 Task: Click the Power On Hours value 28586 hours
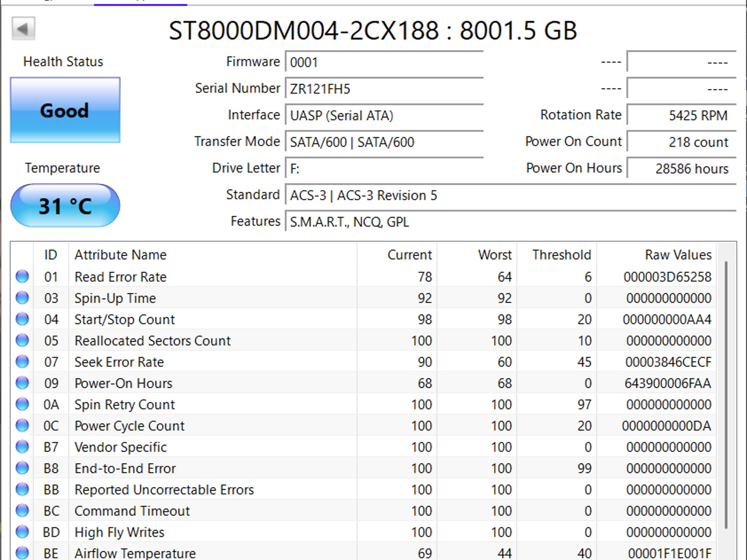click(x=681, y=168)
